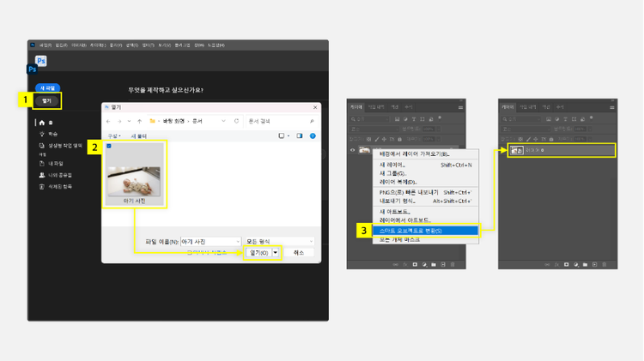644x361 pixels.
Task: Toggle layer visibility eye in context-menu Layers panel
Action: click(352, 150)
